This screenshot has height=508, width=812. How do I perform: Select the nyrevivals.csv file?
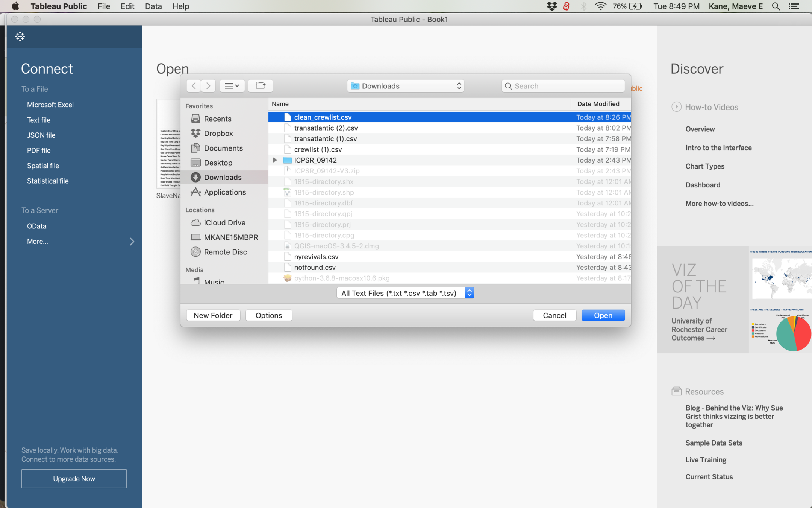(x=316, y=257)
